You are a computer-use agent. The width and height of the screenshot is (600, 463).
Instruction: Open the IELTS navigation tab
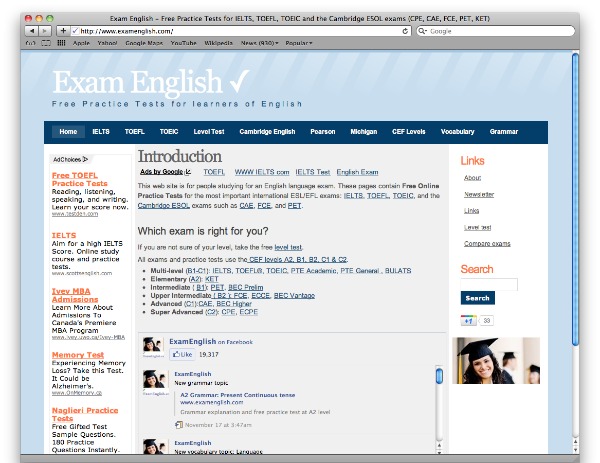(x=101, y=132)
